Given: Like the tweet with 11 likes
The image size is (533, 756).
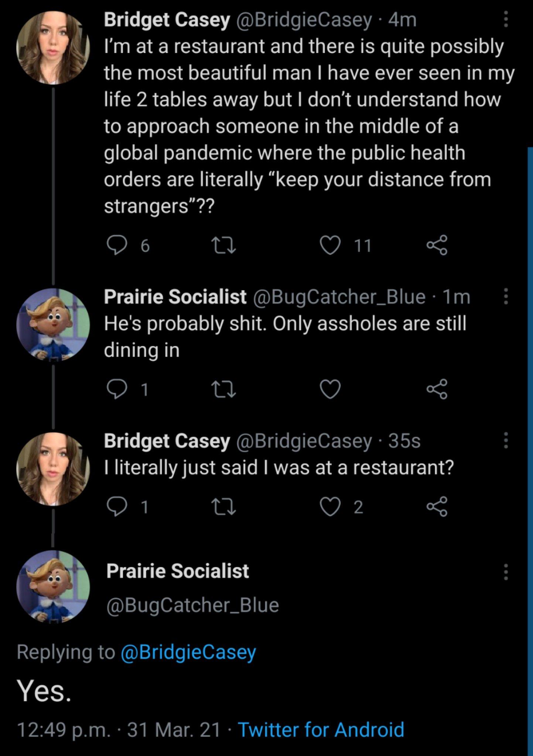Looking at the screenshot, I should 330,245.
